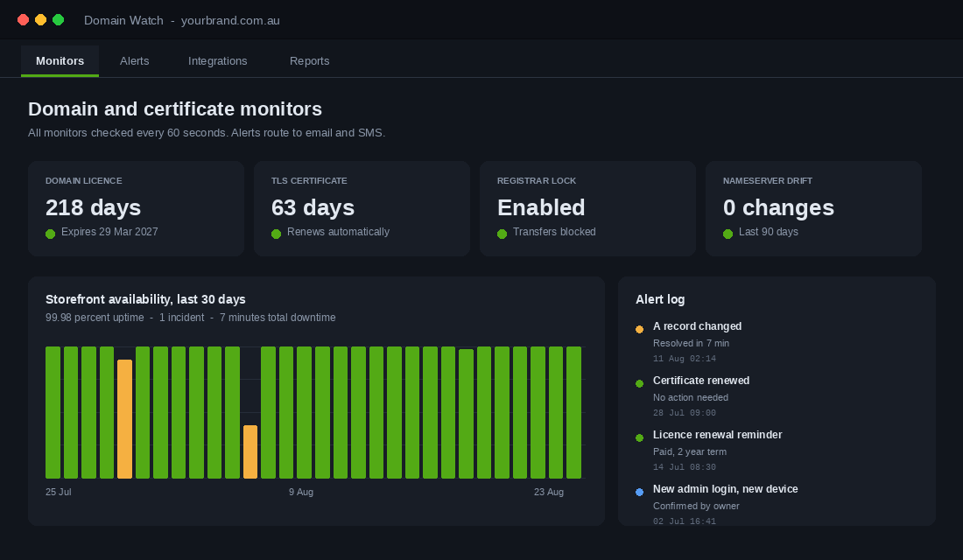Open the Reports tab
The width and height of the screenshot is (963, 560).
pos(310,60)
